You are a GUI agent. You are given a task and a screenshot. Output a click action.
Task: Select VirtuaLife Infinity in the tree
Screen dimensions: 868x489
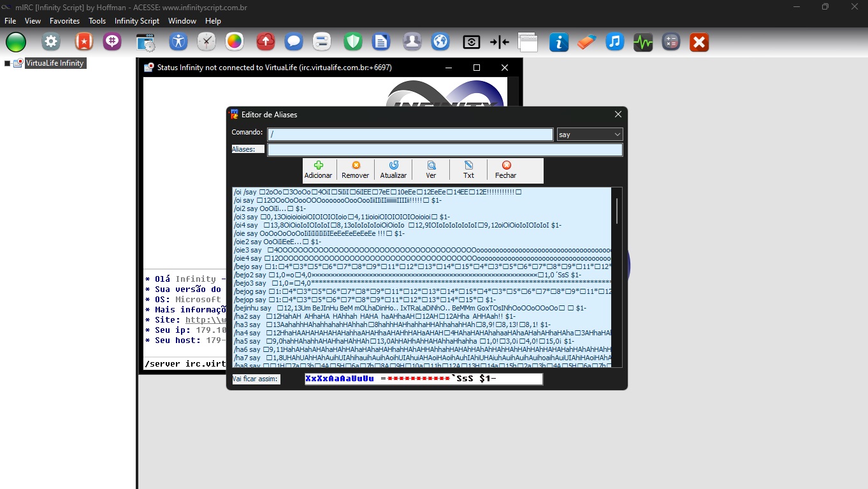tap(54, 63)
